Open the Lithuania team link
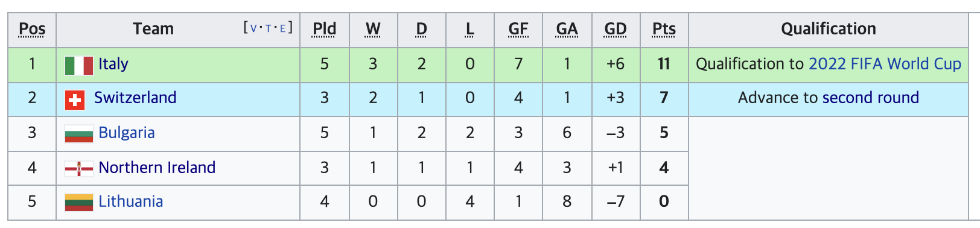 [x=131, y=201]
